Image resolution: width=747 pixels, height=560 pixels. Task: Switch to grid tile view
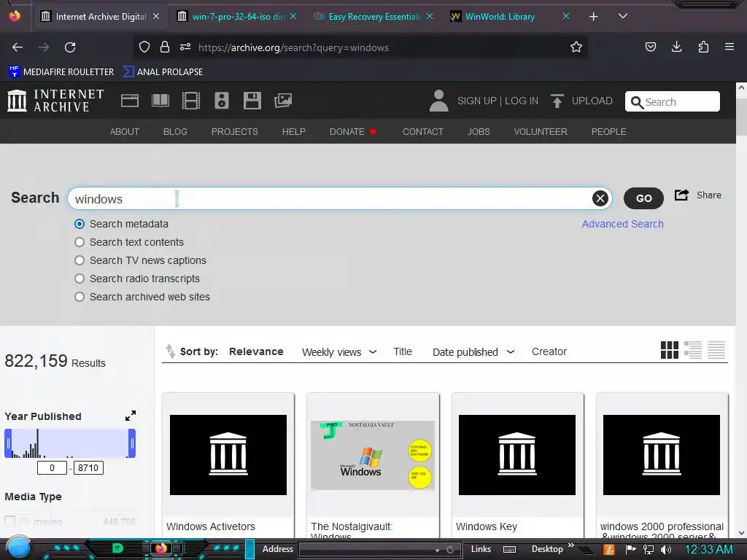coord(670,350)
